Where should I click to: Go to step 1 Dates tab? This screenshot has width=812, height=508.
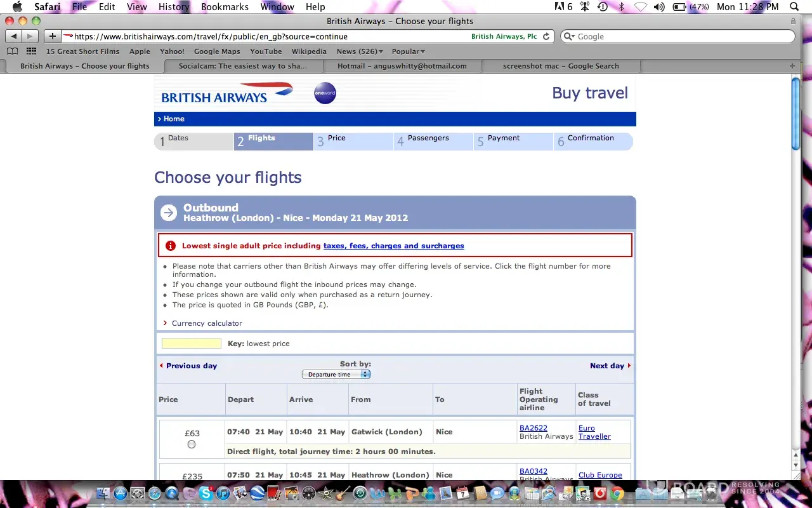[x=194, y=141]
